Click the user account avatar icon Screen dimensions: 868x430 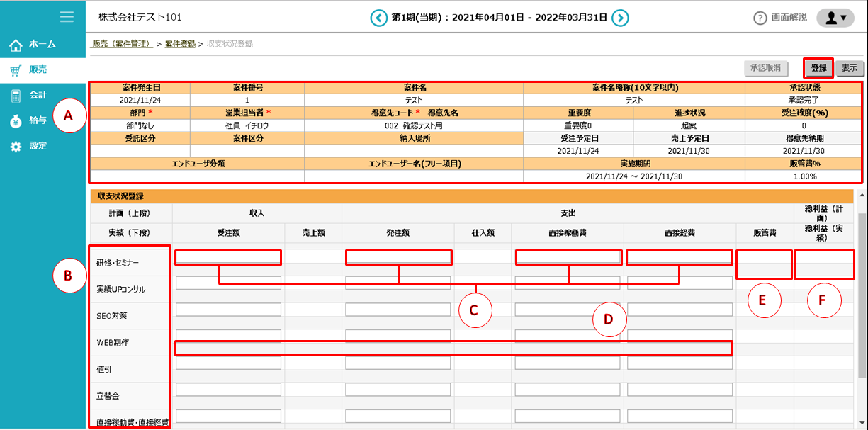(830, 18)
